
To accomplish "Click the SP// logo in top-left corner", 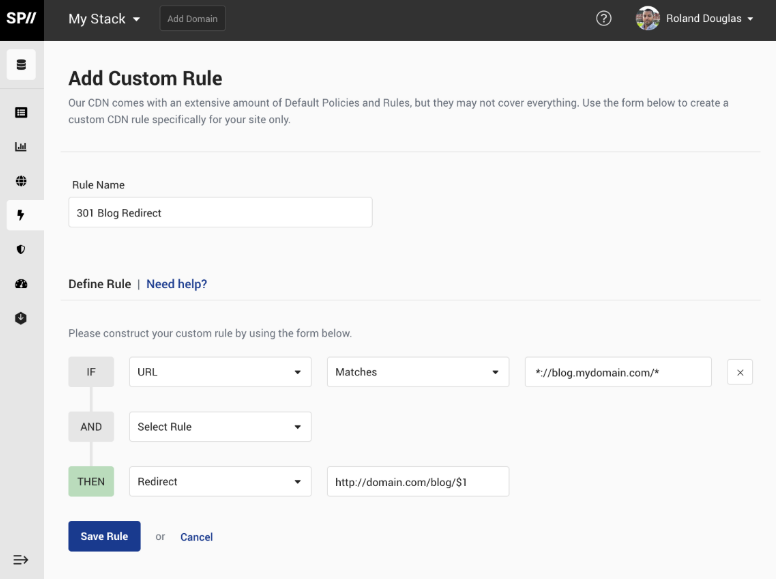I will 21,19.
